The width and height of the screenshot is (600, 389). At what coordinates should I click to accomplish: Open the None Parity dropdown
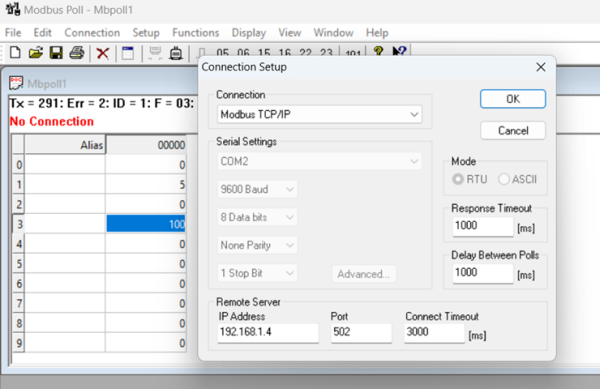pos(257,245)
